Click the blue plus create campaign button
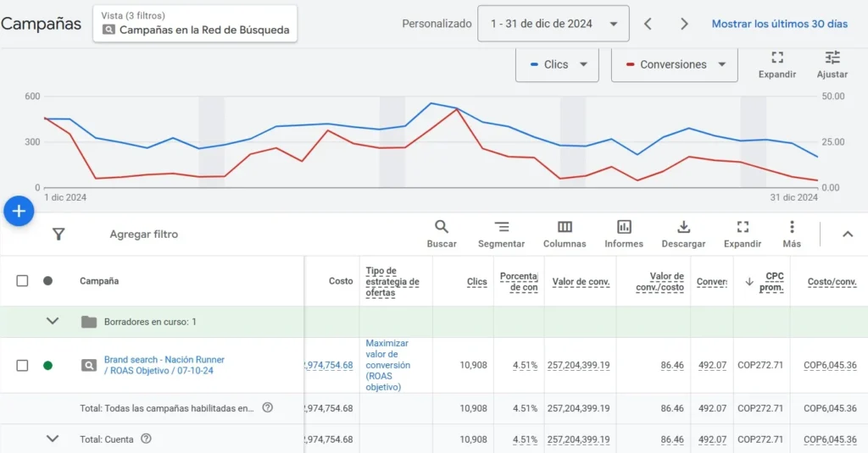Screen dimensions: 868x453 (x=19, y=211)
